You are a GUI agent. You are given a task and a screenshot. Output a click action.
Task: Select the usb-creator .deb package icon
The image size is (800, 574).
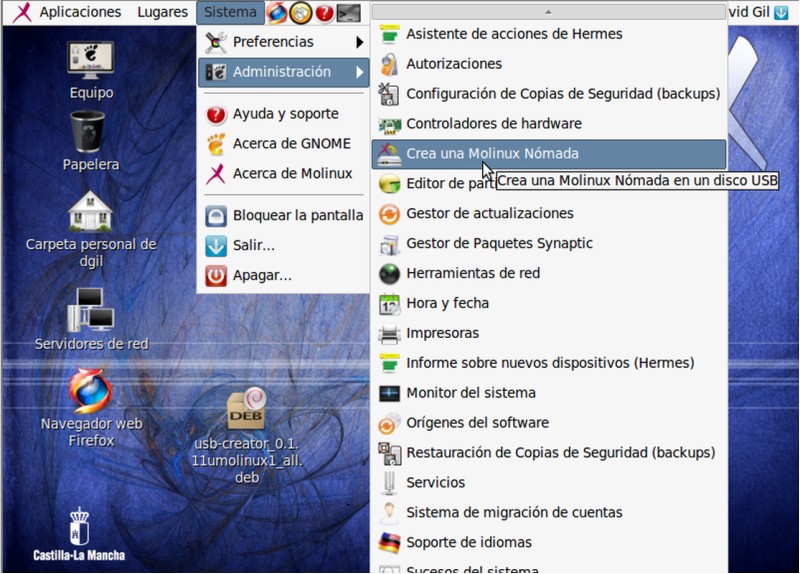tap(247, 408)
